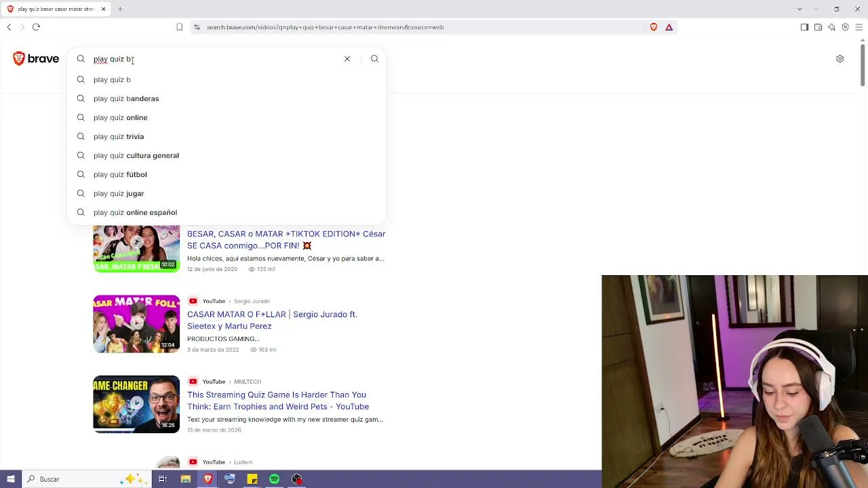Viewport: 868px width, 488px height.
Task: Choose suggestion "play quiz online"
Action: [226, 117]
